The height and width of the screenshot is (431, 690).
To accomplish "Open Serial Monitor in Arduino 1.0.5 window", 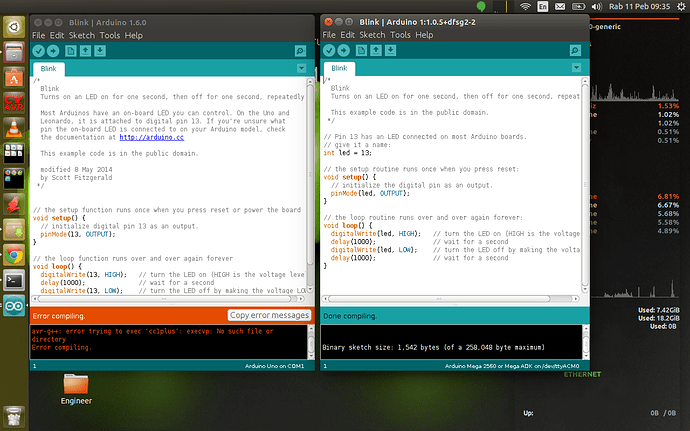I will tap(575, 51).
